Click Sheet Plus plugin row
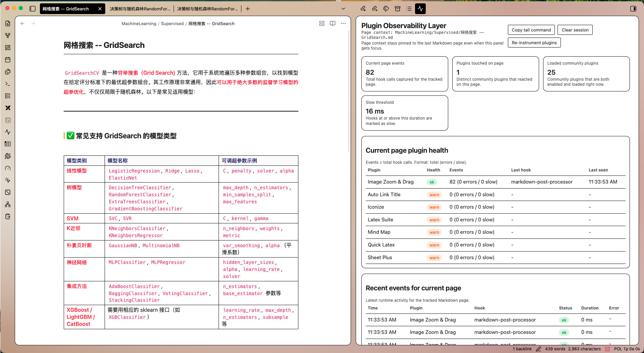644x353 pixels. pyautogui.click(x=495, y=258)
